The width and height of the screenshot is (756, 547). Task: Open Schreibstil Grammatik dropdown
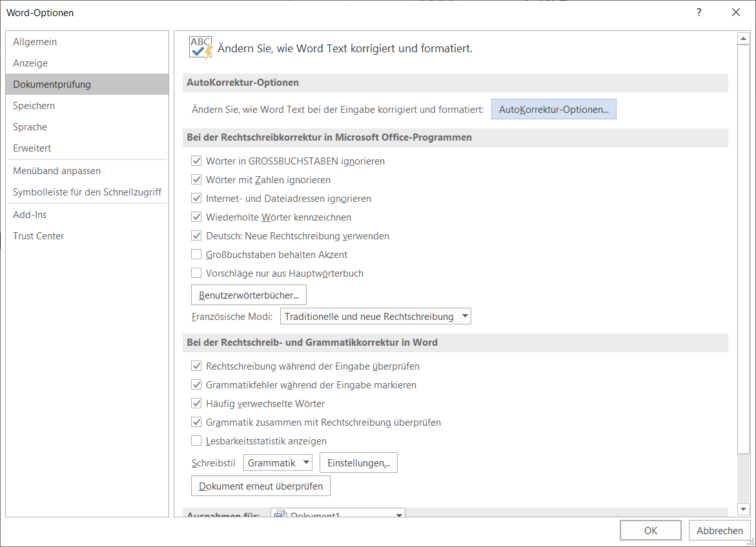[x=278, y=462]
